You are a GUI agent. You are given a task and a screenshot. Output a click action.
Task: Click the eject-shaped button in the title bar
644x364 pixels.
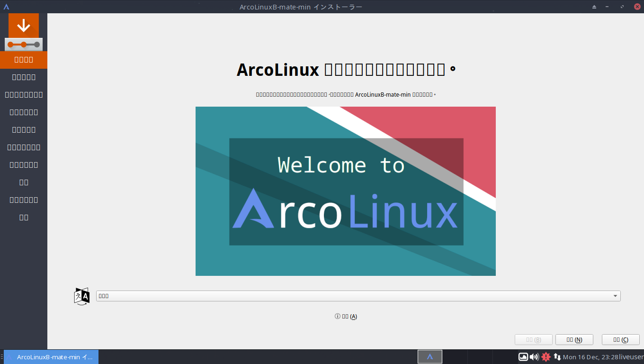click(x=594, y=7)
